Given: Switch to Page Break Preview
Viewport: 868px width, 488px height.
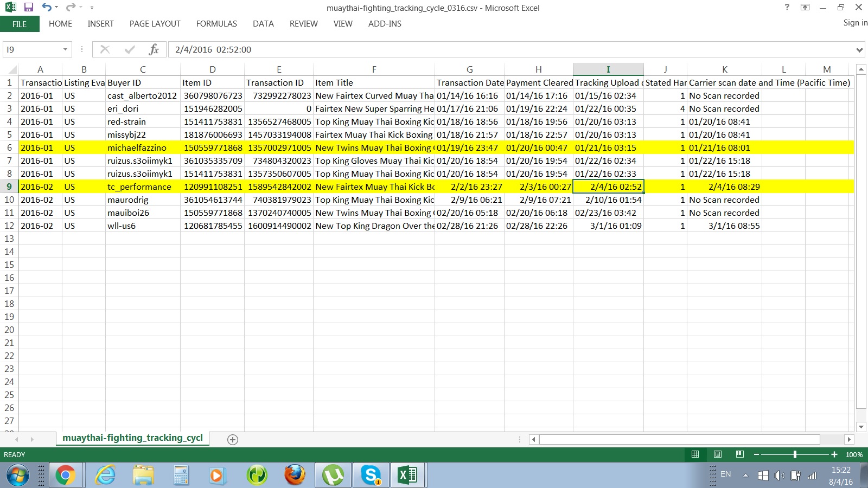Looking at the screenshot, I should [739, 454].
